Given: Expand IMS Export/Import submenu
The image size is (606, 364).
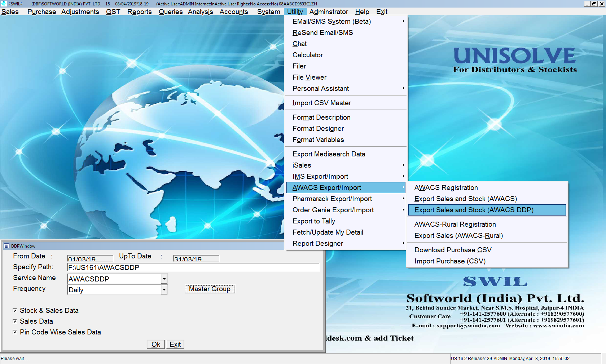Looking at the screenshot, I should [x=403, y=176].
